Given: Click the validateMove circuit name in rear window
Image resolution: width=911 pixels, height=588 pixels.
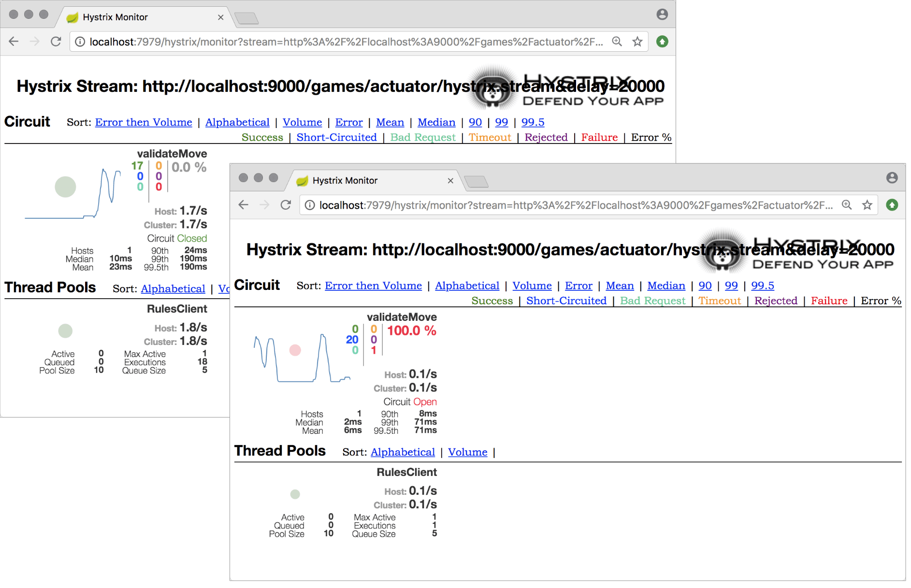Looking at the screenshot, I should [x=172, y=154].
